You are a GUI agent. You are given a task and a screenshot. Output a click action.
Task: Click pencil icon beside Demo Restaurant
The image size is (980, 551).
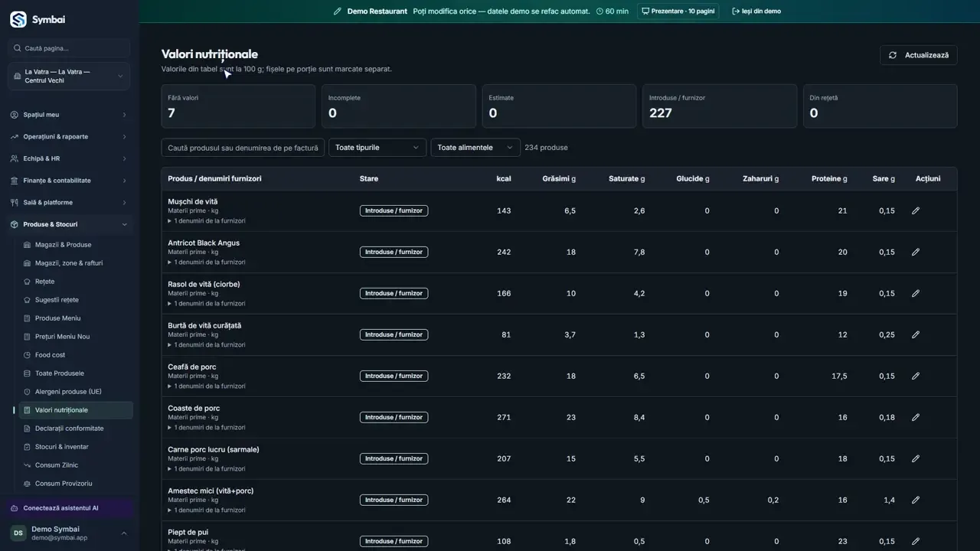[x=338, y=11]
